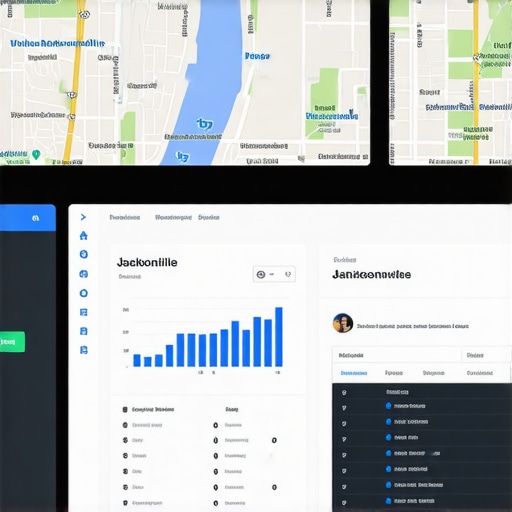Click the Jackonillle chart heading
This screenshot has height=512, width=512.
click(147, 262)
